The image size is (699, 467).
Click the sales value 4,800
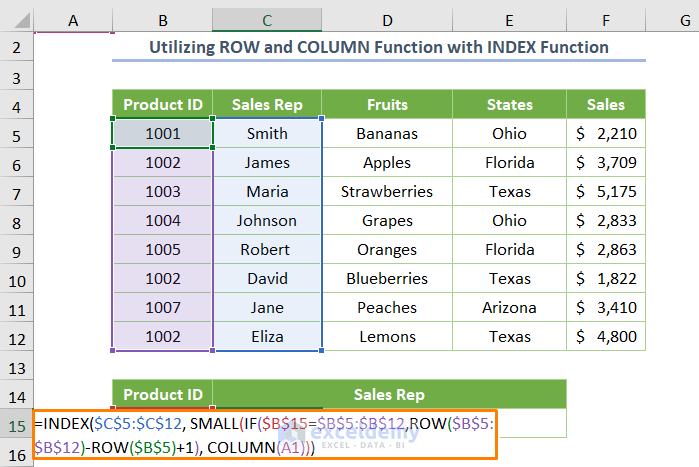[606, 337]
